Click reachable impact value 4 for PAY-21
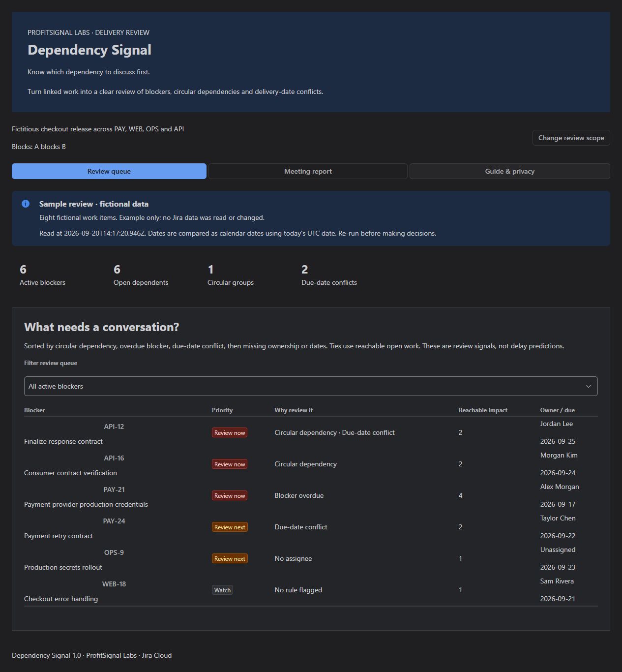The width and height of the screenshot is (622, 672). [460, 495]
